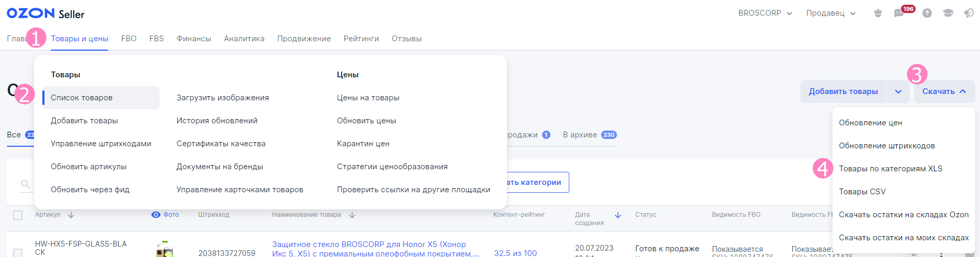The height and width of the screenshot is (257, 980).
Task: Open Обновить через фид
Action: pyautogui.click(x=90, y=190)
